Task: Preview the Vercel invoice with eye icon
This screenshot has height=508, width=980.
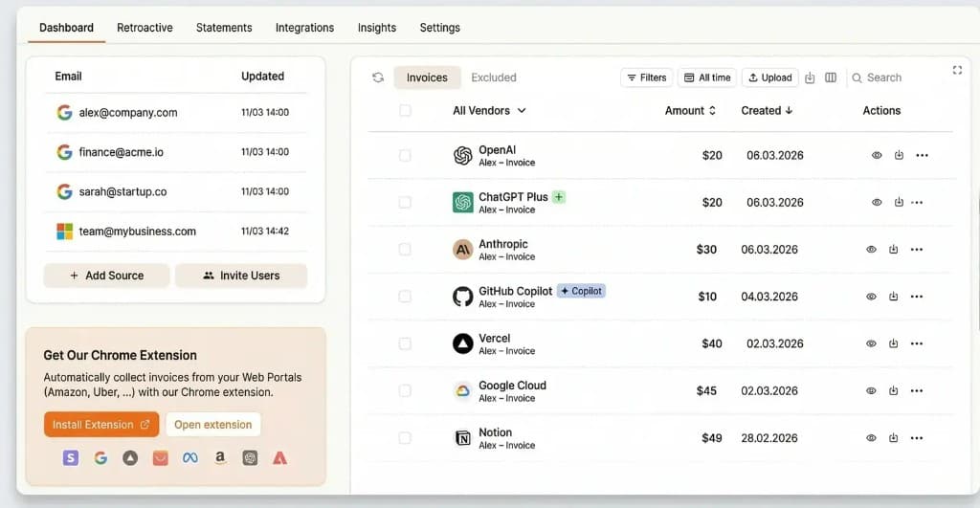Action: 871,343
